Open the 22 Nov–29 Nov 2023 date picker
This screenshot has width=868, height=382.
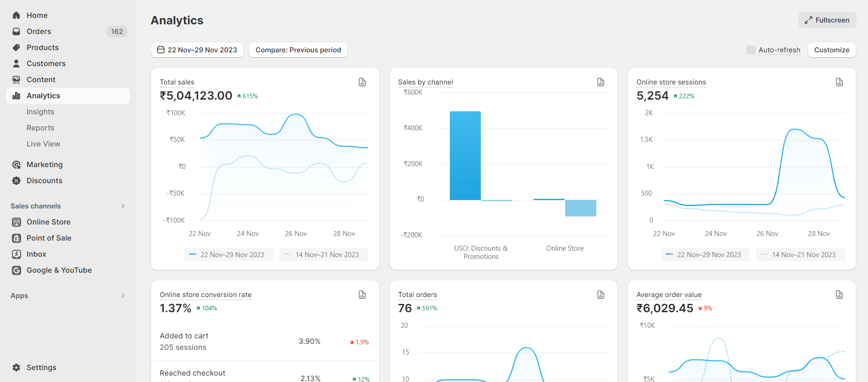(x=197, y=50)
